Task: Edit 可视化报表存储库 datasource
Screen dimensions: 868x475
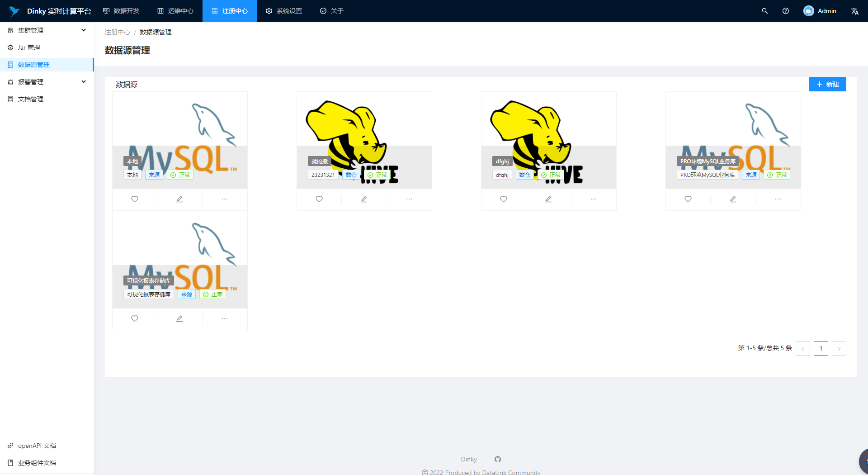Action: [x=179, y=318]
